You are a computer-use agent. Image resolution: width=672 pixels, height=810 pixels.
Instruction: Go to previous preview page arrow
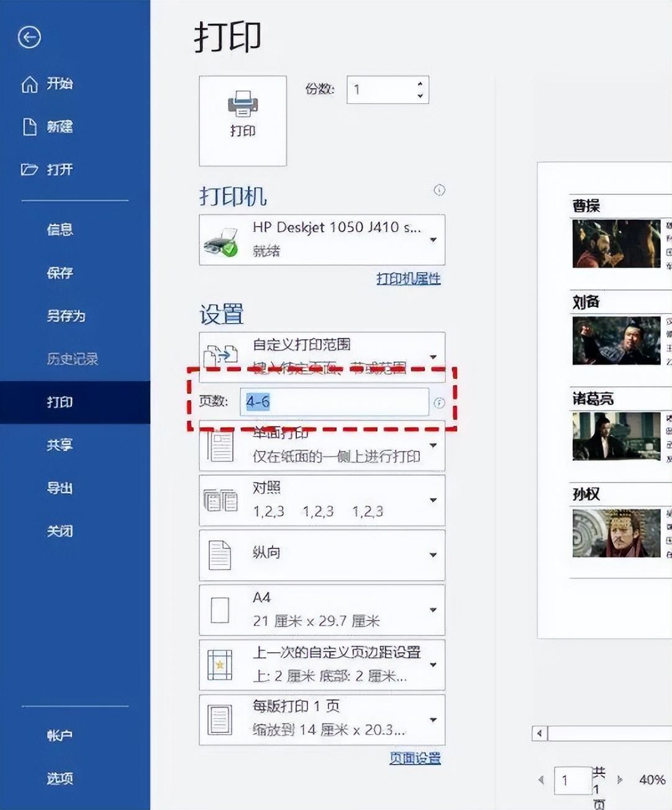(x=541, y=780)
